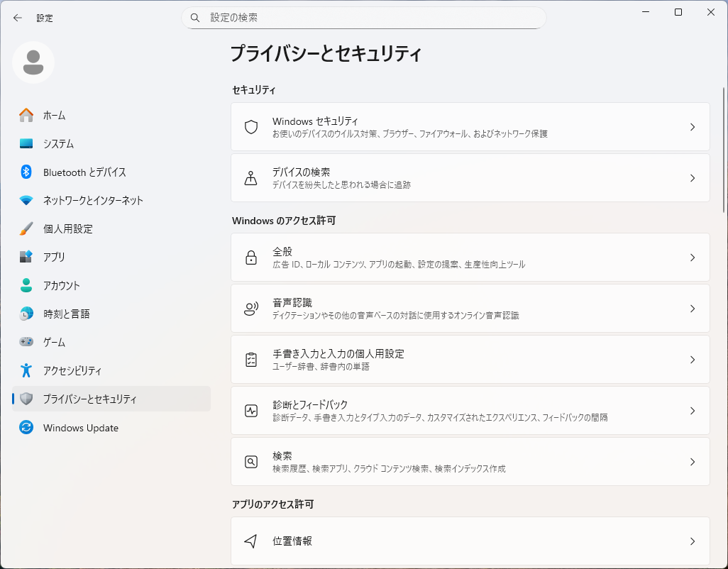The image size is (728, 569).
Task: Open the システム sidebar section
Action: coord(58,144)
